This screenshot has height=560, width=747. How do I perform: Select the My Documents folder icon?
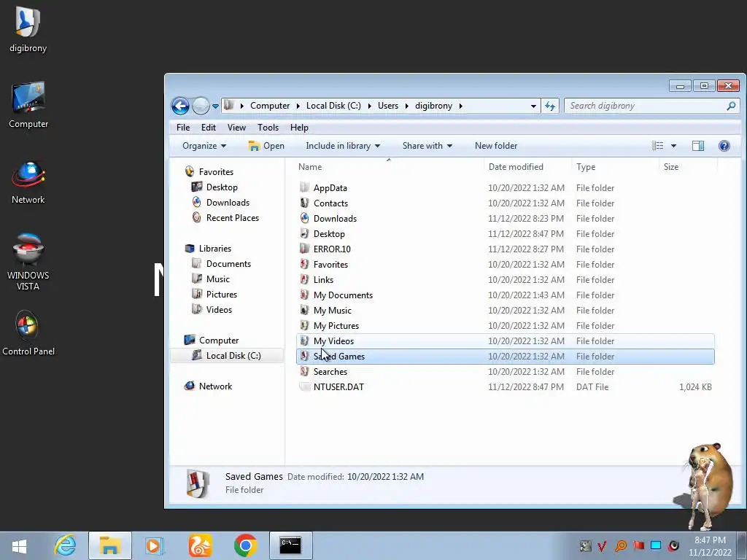click(x=304, y=295)
